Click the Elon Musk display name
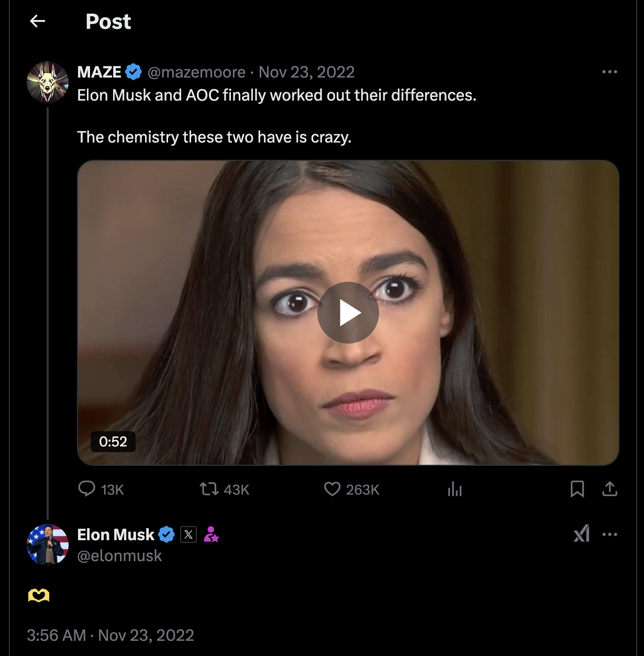Image resolution: width=644 pixels, height=656 pixels. (116, 534)
